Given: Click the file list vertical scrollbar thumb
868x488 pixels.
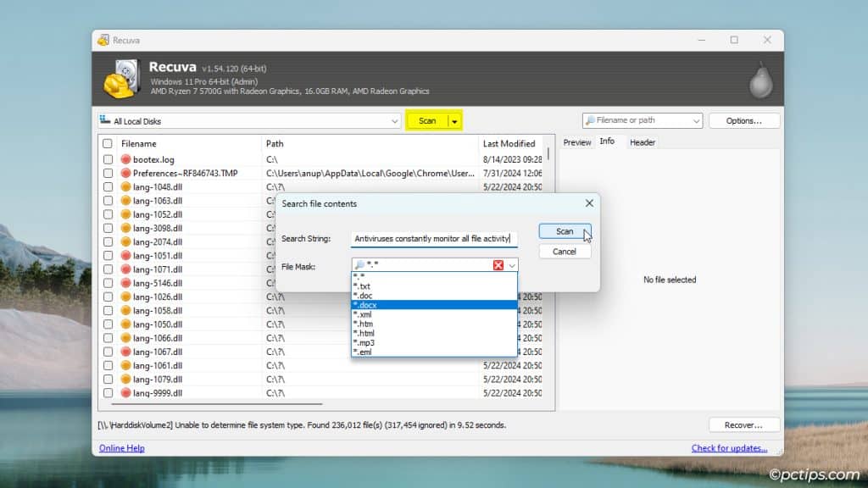Looking at the screenshot, I should click(x=548, y=153).
